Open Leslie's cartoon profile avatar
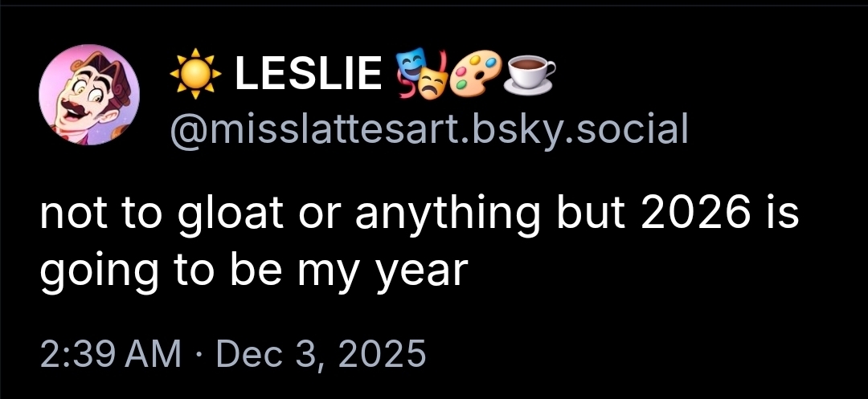Screen dimensions: 868x399 (89, 95)
